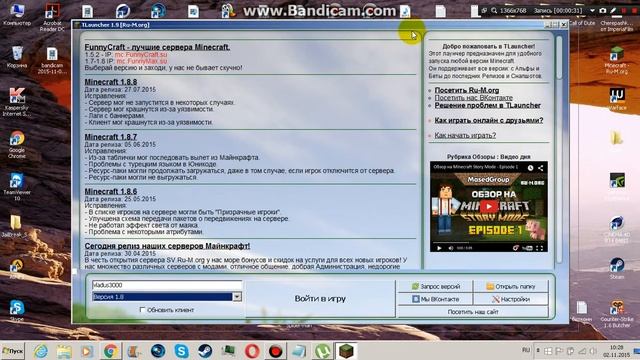Open the 'Minecraft 1.8.7' news heading

coord(111,137)
